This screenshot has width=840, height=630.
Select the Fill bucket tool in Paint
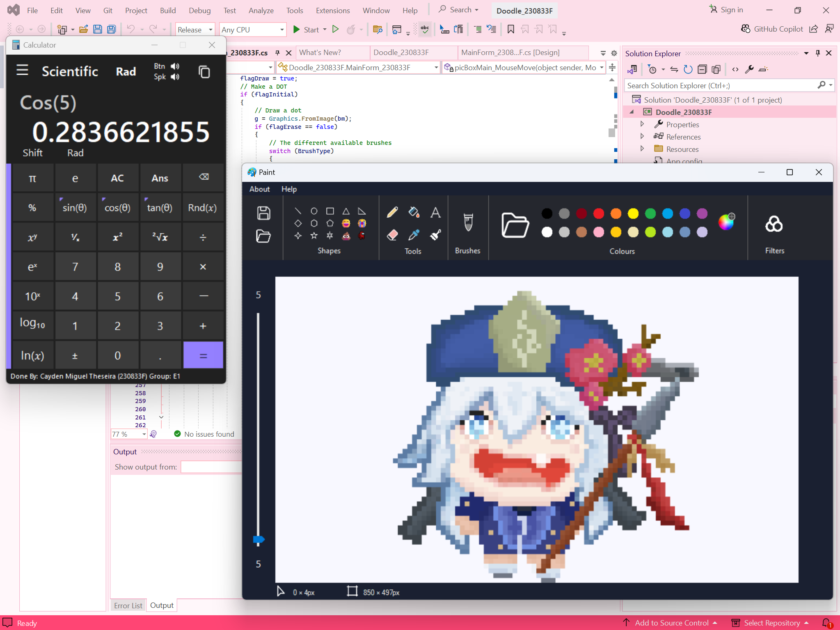tap(414, 212)
